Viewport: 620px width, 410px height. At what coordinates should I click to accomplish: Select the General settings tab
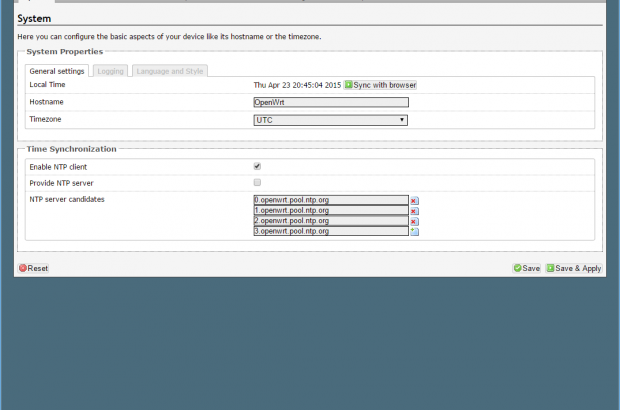point(57,71)
